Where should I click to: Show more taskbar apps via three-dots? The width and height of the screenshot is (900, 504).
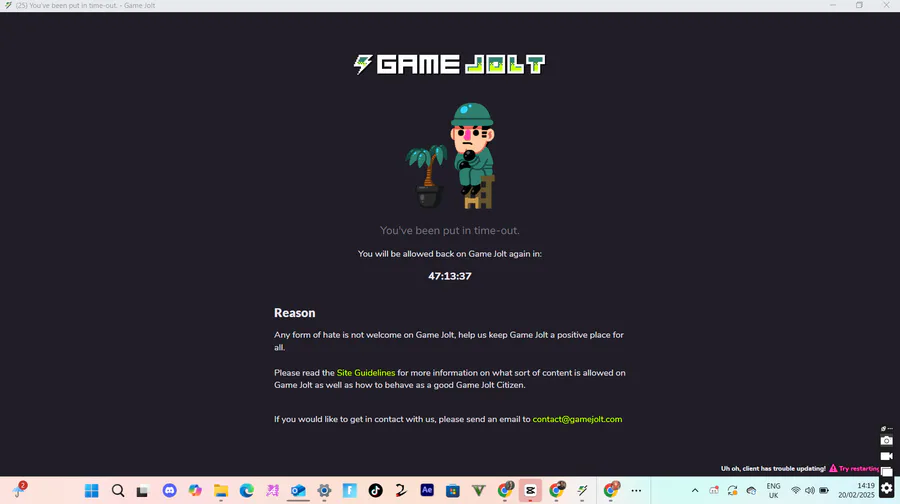click(636, 490)
